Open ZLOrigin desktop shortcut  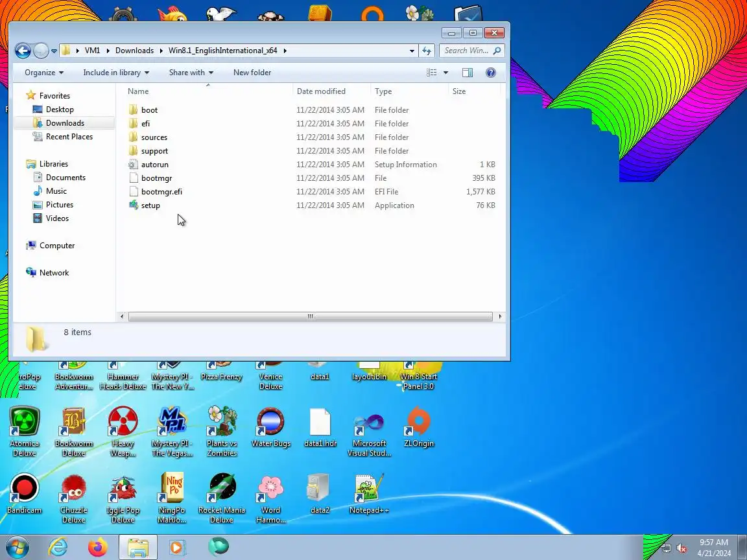(419, 426)
